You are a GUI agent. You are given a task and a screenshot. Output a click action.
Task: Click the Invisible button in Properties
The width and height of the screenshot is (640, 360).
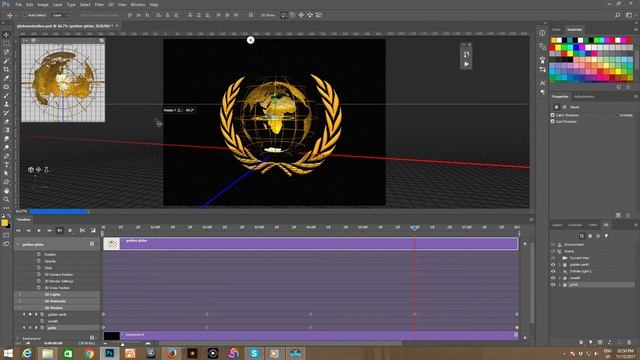pos(626,115)
